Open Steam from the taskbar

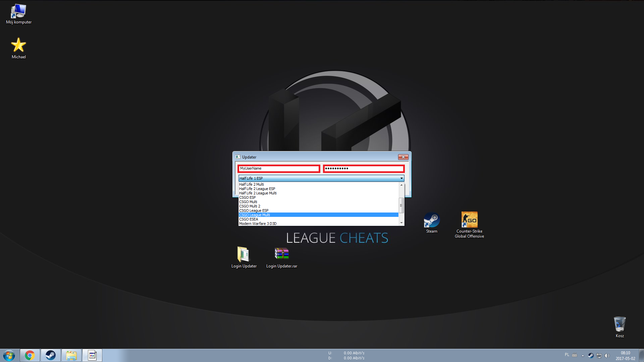click(51, 355)
